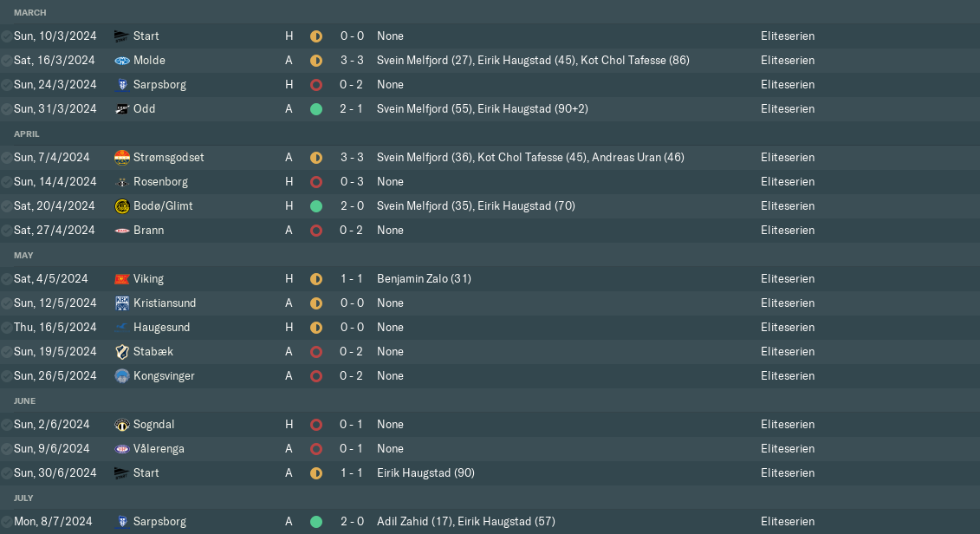The width and height of the screenshot is (980, 534).
Task: Click the green win indicator for Odd match
Action: point(316,109)
